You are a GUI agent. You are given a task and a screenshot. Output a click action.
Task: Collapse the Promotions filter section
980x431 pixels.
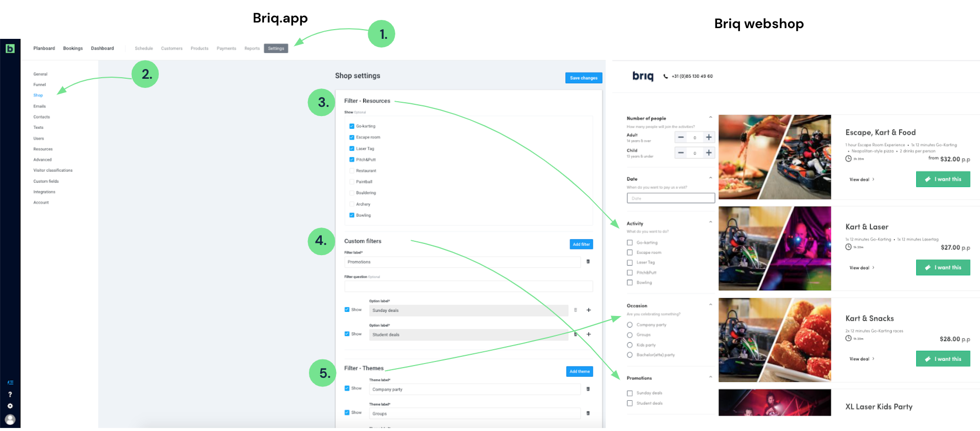(x=710, y=377)
